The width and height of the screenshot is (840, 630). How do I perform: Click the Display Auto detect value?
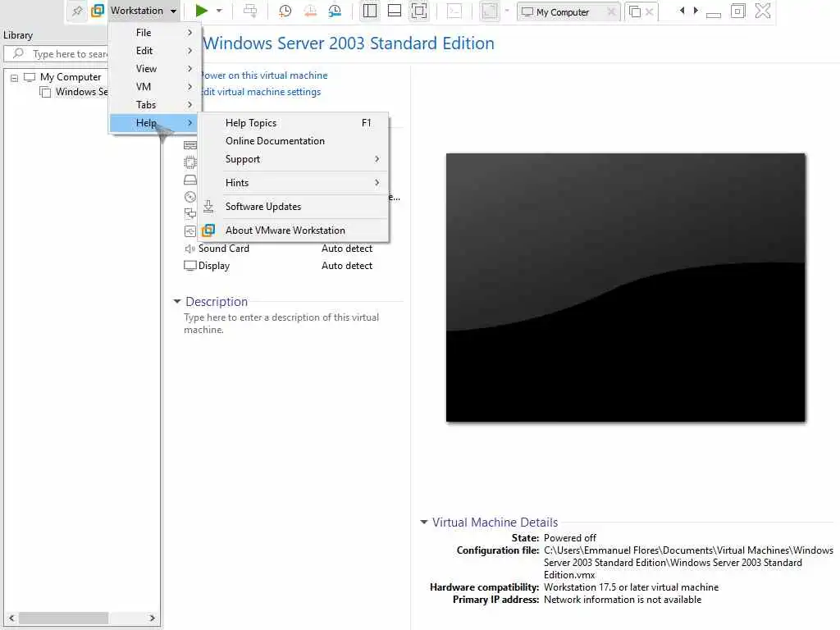pyautogui.click(x=347, y=266)
